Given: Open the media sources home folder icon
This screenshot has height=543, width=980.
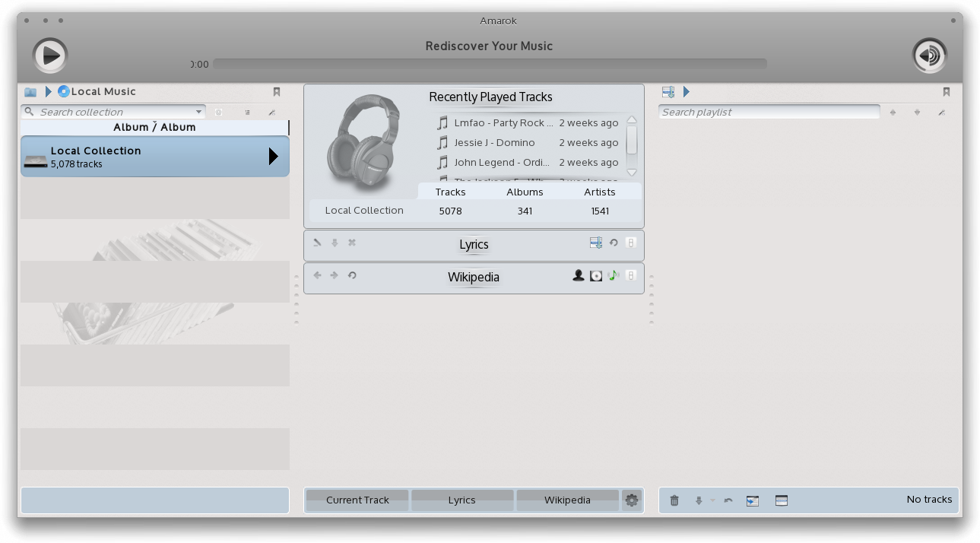Looking at the screenshot, I should pos(30,92).
